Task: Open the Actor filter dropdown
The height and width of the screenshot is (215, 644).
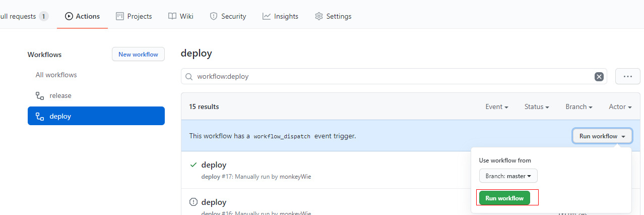Action: click(620, 107)
